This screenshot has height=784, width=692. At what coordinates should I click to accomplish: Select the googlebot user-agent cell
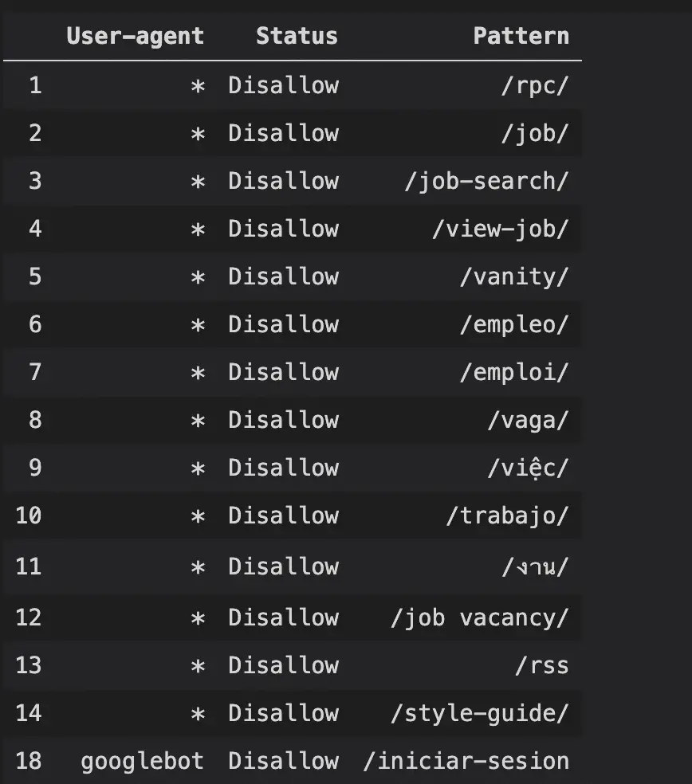(x=142, y=762)
